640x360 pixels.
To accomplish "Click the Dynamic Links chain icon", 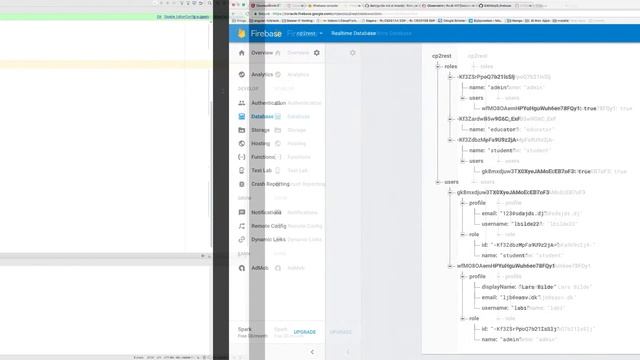I will click(x=242, y=239).
